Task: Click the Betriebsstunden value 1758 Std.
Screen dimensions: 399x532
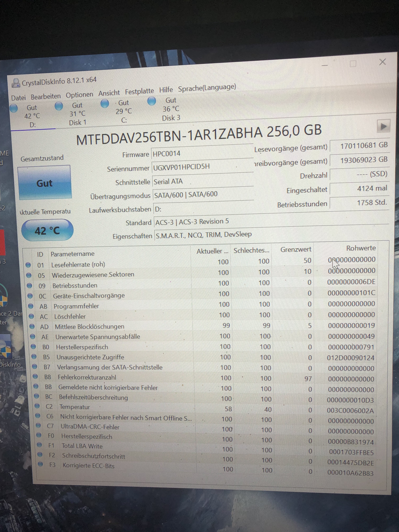Action: coord(359,203)
